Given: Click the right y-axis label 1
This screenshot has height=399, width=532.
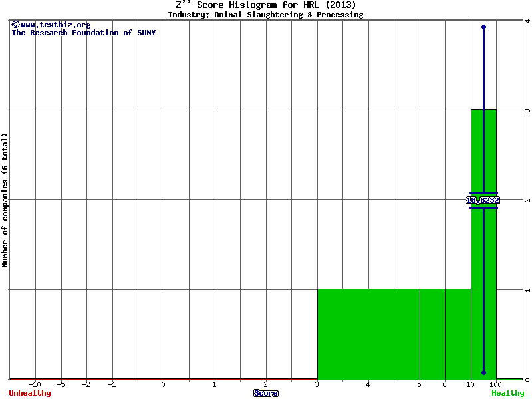Looking at the screenshot, I should (527, 290).
